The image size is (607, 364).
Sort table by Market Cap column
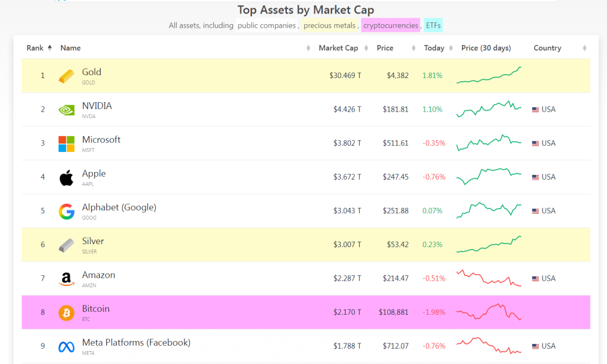pos(338,48)
